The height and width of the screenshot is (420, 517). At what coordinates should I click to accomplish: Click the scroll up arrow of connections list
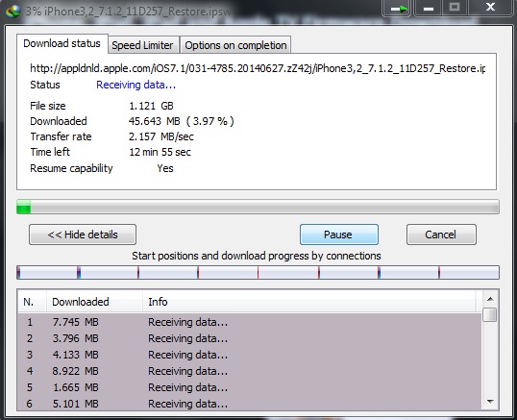click(x=490, y=299)
